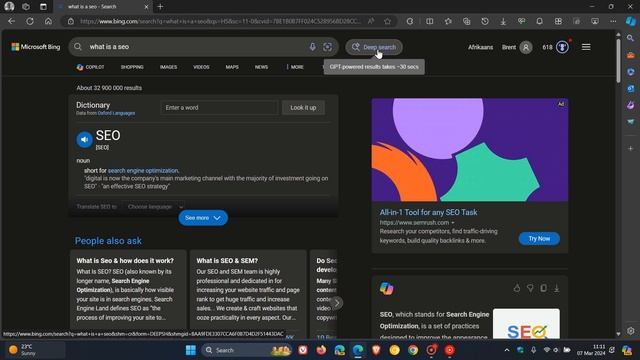
Task: Open Edge Downloads toolbar icon
Action: (x=503, y=21)
